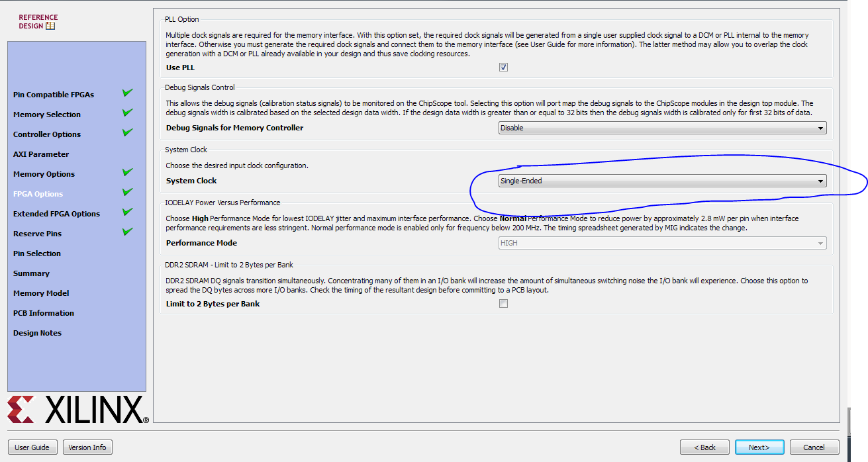
Task: Go to Pin Compatible FPGAs step
Action: (54, 95)
